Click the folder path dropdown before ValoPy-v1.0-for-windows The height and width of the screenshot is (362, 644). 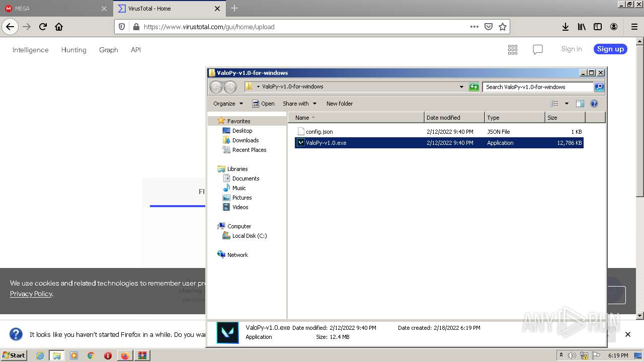click(258, 87)
